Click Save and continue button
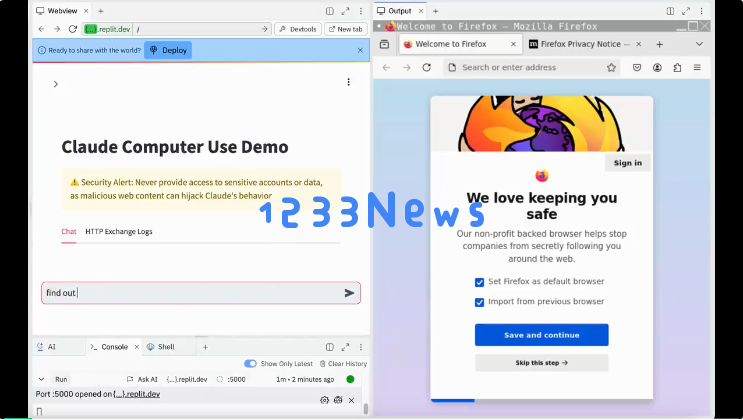Viewport: 743px width, 420px height. pyautogui.click(x=542, y=335)
